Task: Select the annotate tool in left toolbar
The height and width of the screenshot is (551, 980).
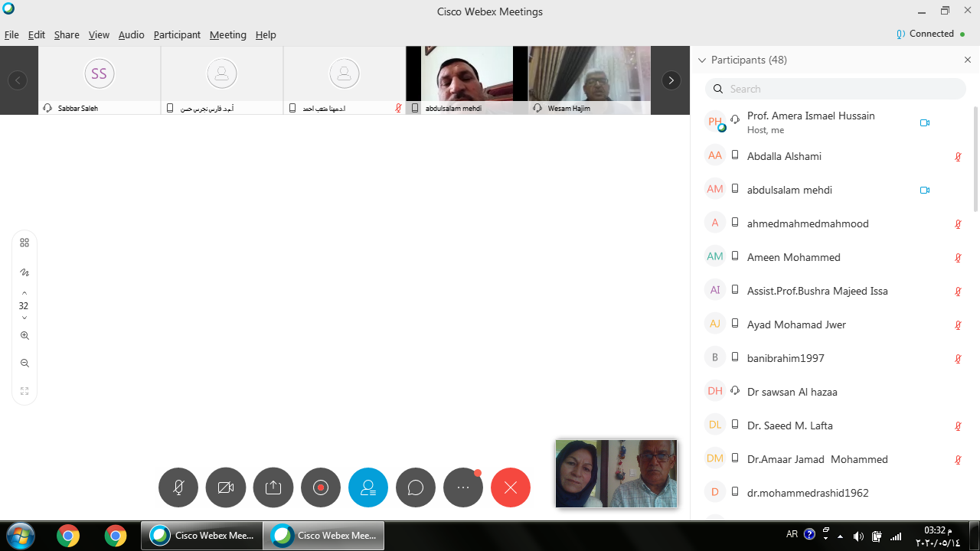Action: [24, 272]
